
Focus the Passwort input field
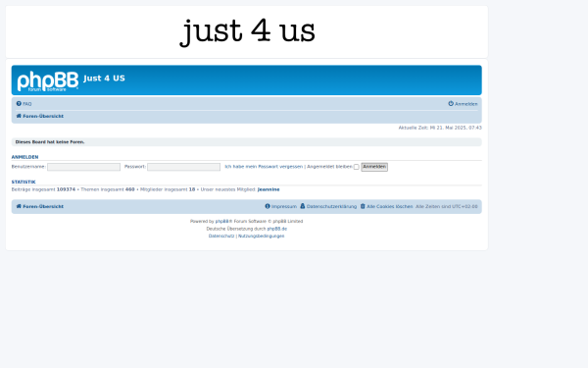tap(184, 167)
